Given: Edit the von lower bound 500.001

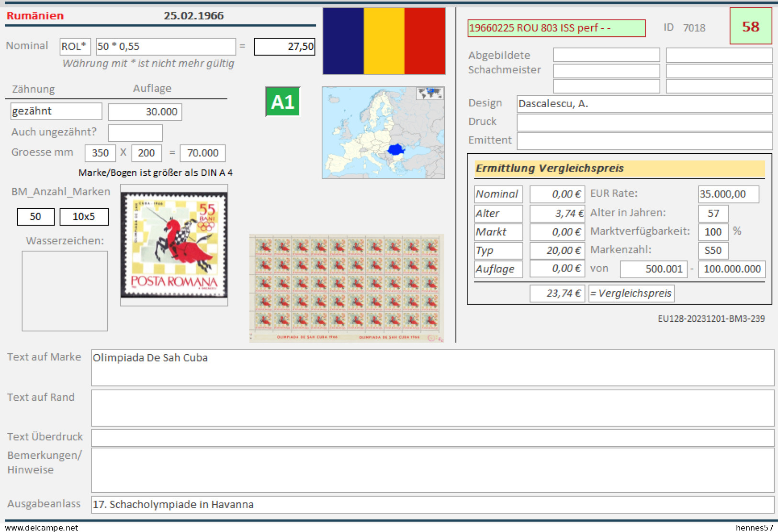Looking at the screenshot, I should pyautogui.click(x=654, y=269).
